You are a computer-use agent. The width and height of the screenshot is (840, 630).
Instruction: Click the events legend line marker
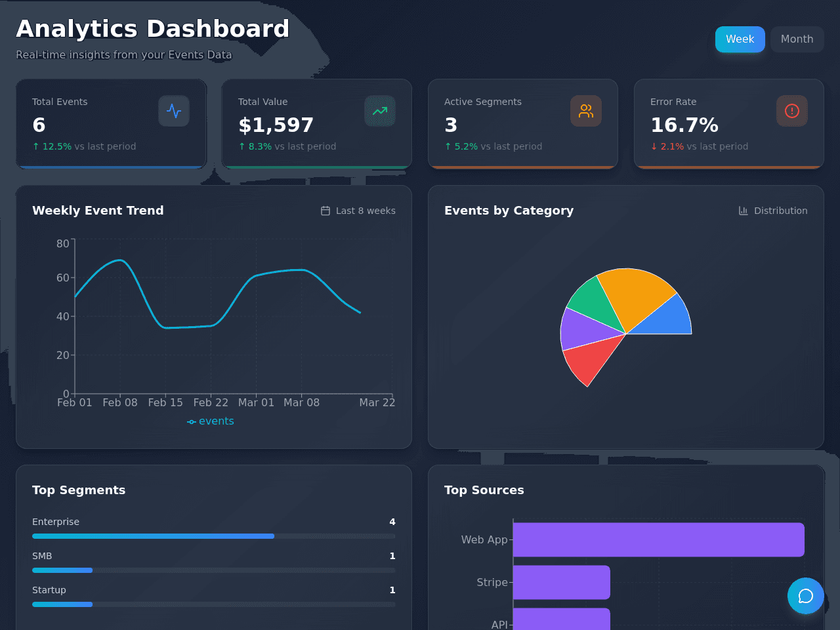pyautogui.click(x=192, y=422)
